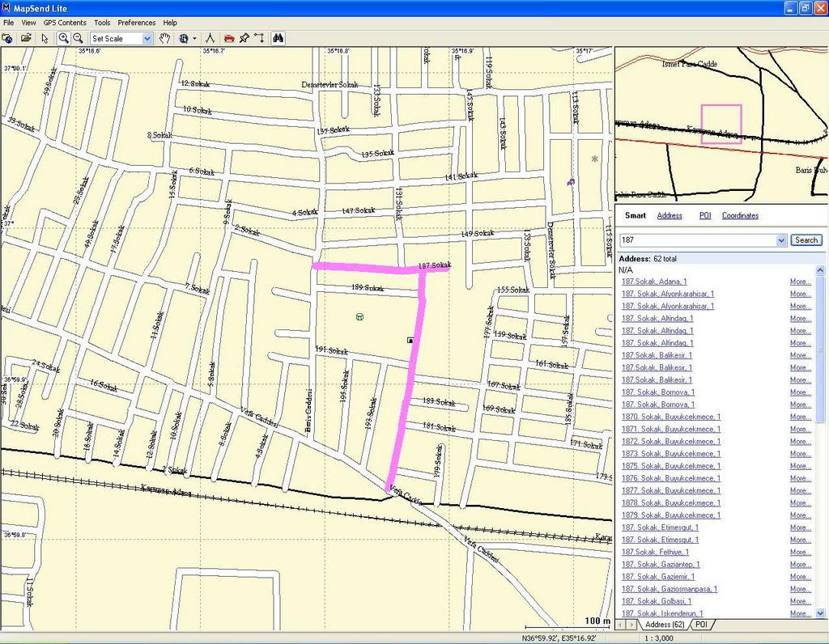Open the Coordinates search mode link

740,215
